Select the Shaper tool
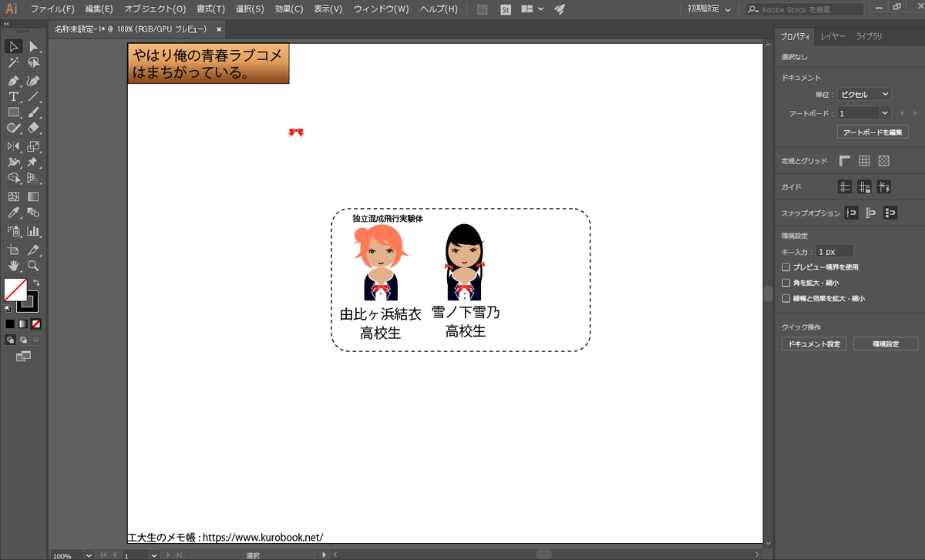Image resolution: width=925 pixels, height=560 pixels. coord(14,129)
